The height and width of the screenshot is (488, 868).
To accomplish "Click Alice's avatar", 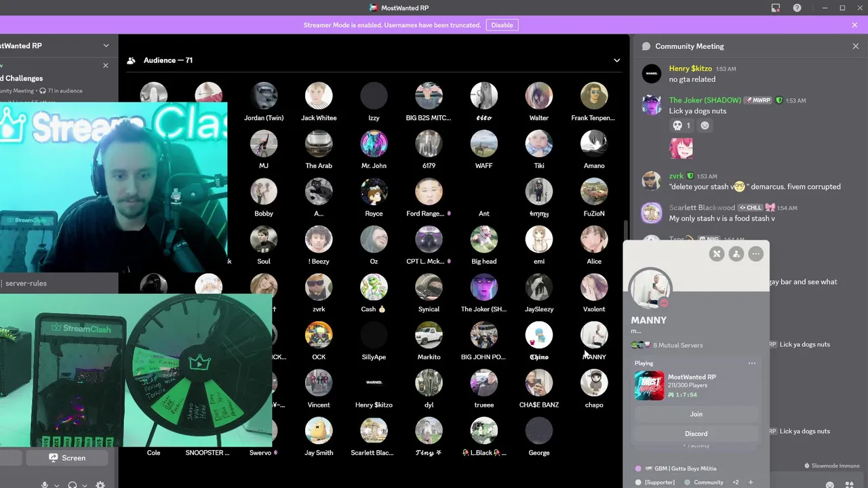I will [594, 239].
